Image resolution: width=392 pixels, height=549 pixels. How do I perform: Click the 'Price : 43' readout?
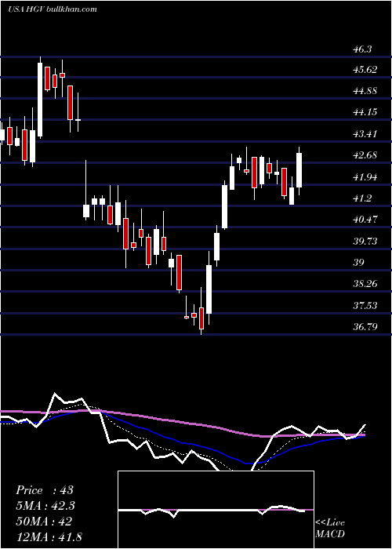[45, 490]
